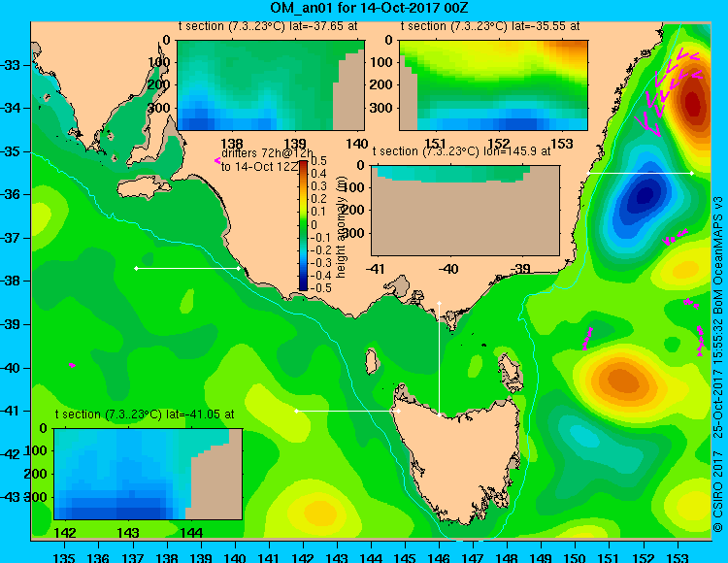Click the longitude axis label 135
Screen dimensions: 728x563
(64, 557)
